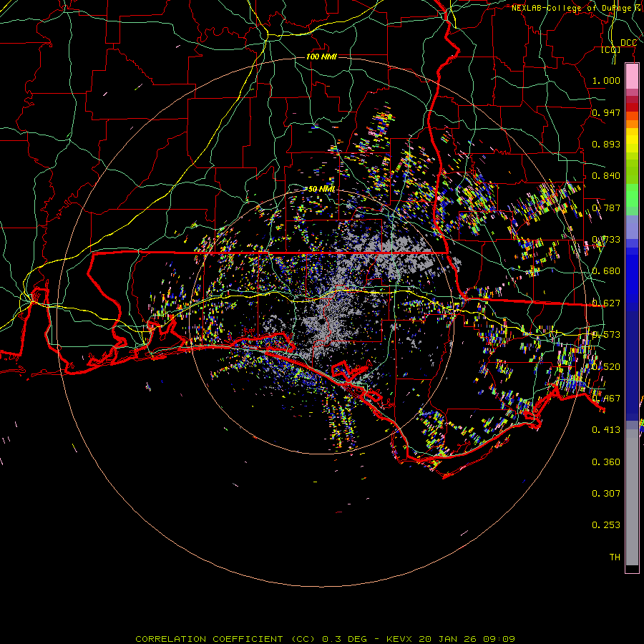Click the "50 NMI" range ring label
Image resolution: width=644 pixels, height=644 pixels.
pyautogui.click(x=321, y=189)
